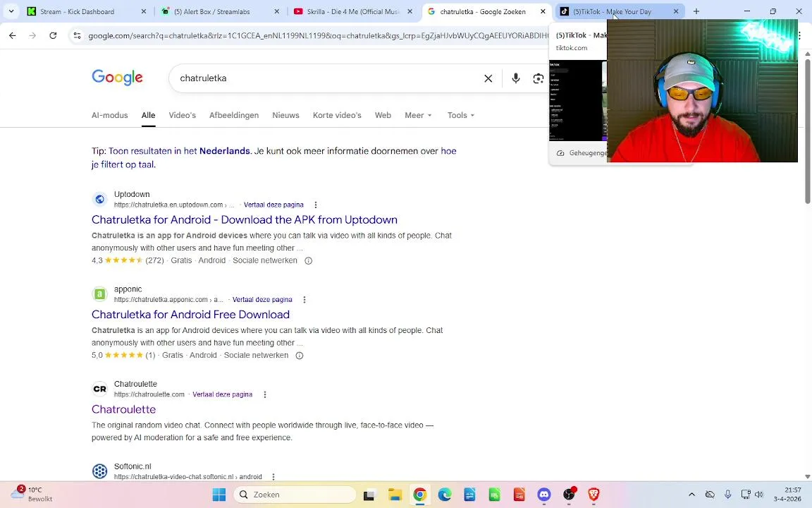Viewport: 812px width, 508px height.
Task: Clear the search box with the X icon
Action: coord(488,78)
